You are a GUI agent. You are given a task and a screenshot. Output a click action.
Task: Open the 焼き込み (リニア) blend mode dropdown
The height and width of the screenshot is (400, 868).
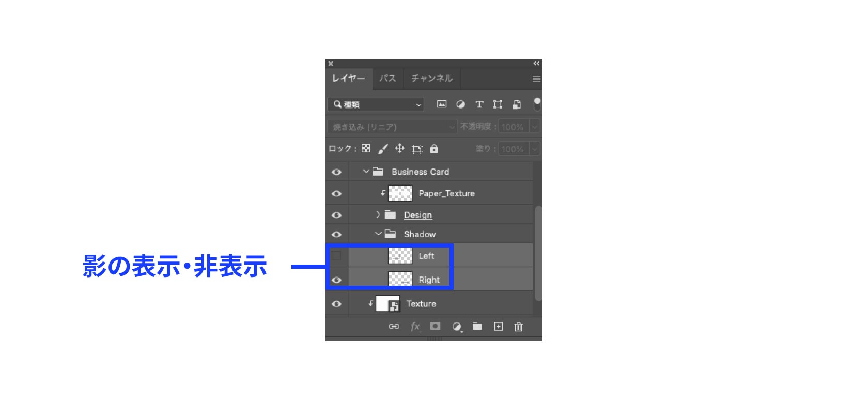click(x=392, y=127)
